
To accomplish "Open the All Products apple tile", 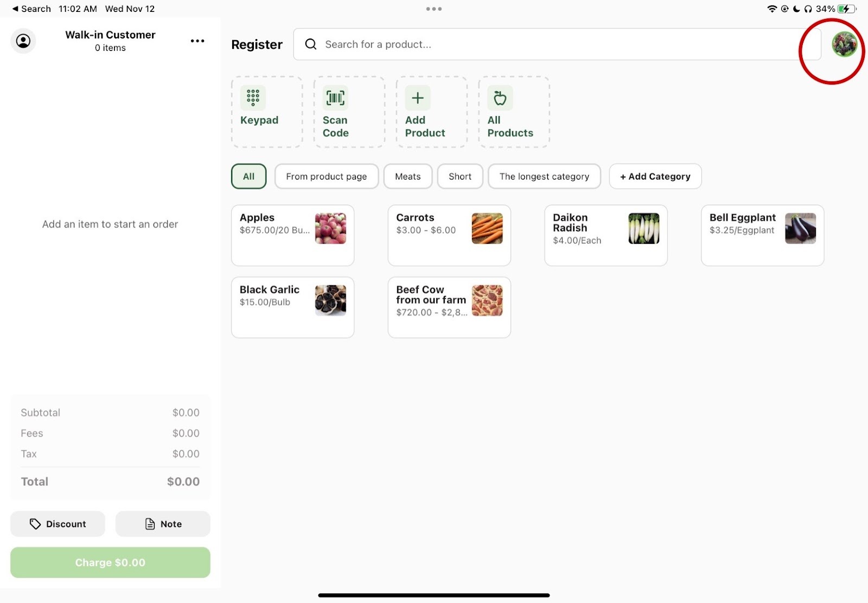I will [x=513, y=112].
